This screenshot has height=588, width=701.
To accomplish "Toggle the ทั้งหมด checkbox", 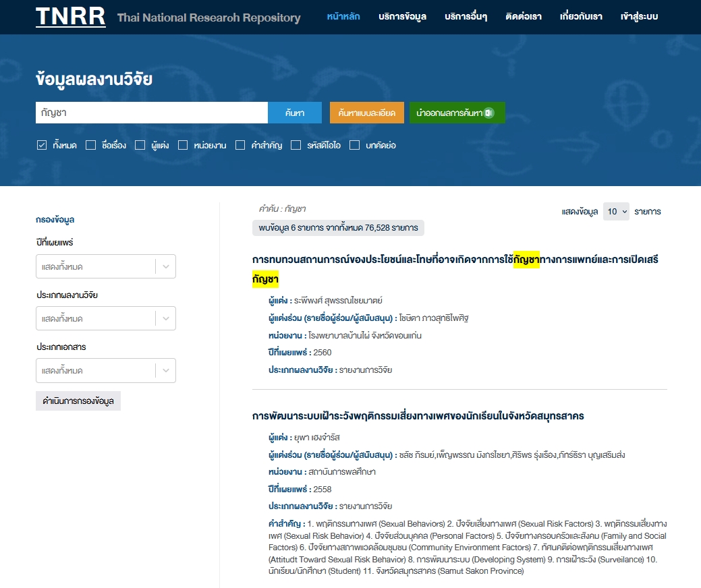I will pos(41,145).
